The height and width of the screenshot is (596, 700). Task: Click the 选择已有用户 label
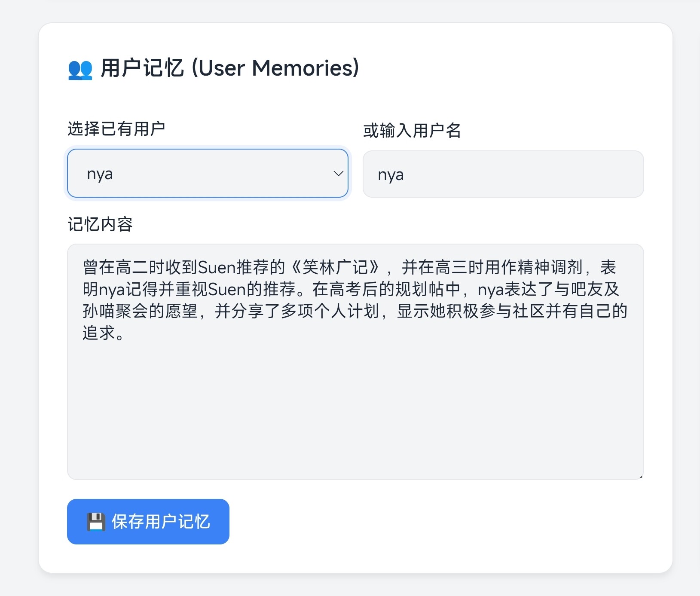click(x=116, y=129)
